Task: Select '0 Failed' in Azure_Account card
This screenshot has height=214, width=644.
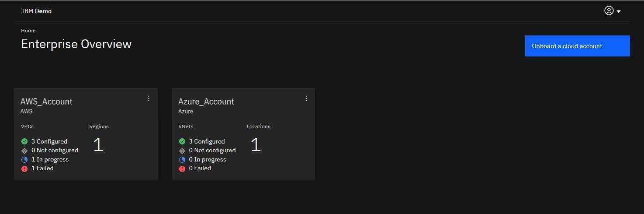Action: coord(200,168)
